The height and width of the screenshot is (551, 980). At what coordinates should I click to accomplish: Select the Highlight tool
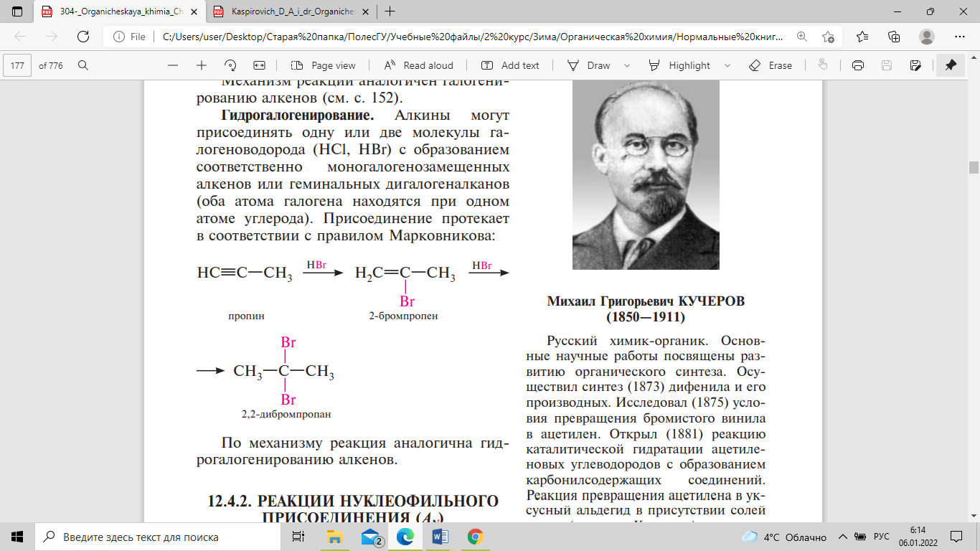680,65
